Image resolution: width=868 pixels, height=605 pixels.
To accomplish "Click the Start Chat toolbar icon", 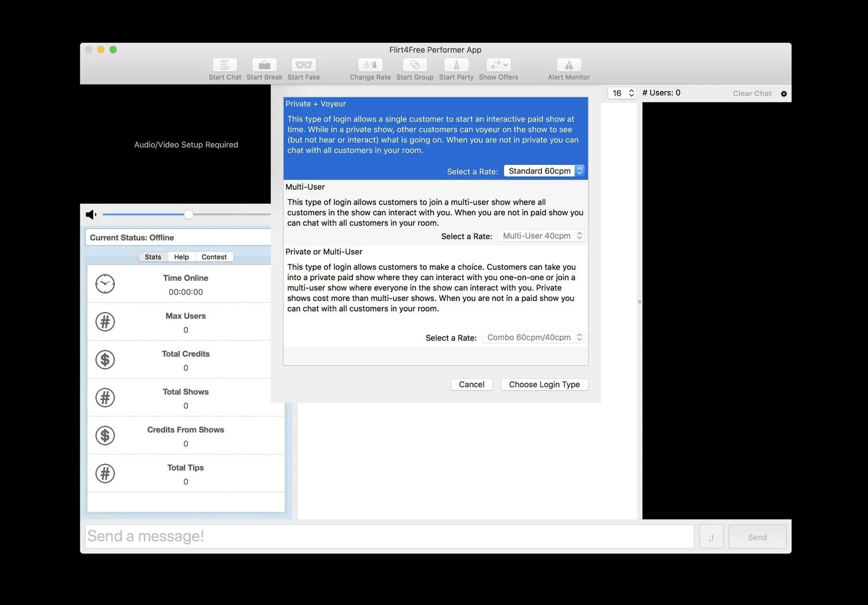I will click(x=225, y=65).
